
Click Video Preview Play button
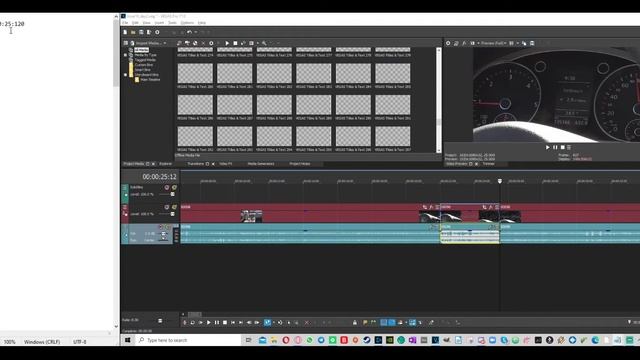tap(547, 147)
